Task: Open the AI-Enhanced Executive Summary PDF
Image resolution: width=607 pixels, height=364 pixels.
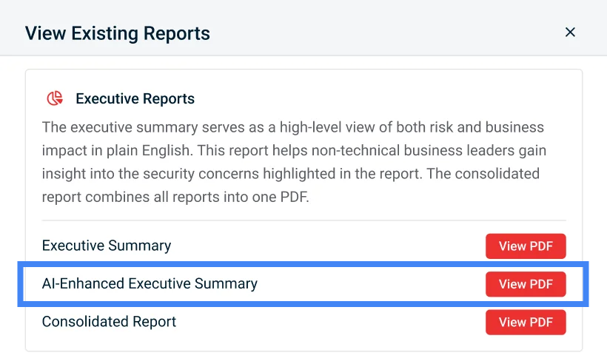Action: coord(526,284)
